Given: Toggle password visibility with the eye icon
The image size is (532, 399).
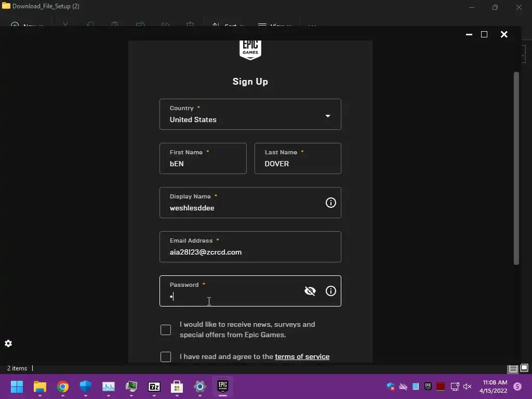Looking at the screenshot, I should point(310,291).
